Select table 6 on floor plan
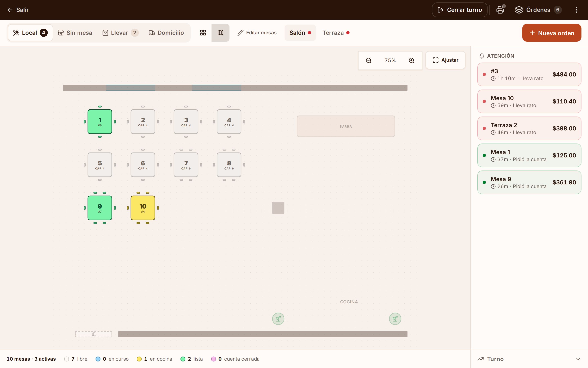588x368 pixels. (x=143, y=165)
